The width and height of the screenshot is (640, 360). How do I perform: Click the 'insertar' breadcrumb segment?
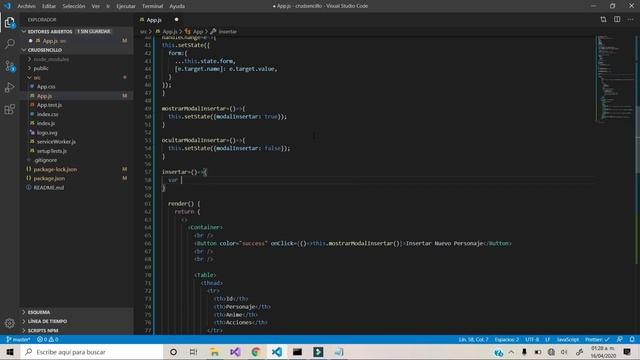coord(227,31)
